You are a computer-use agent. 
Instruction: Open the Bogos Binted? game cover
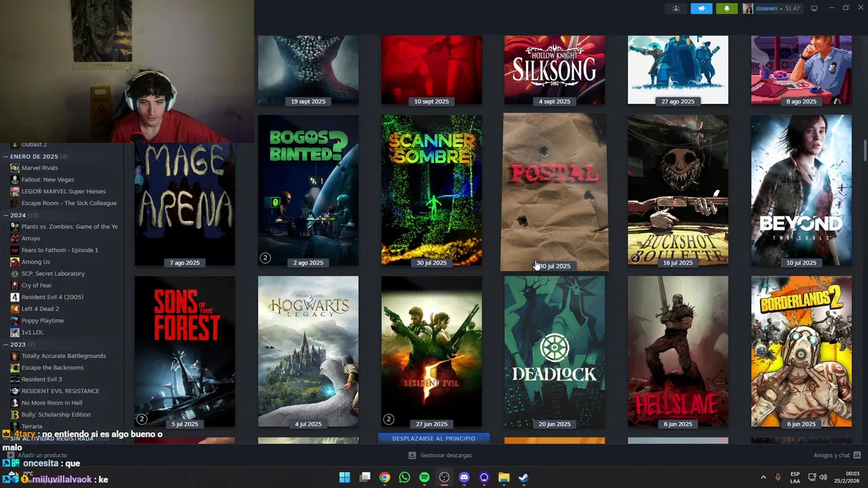coord(308,190)
